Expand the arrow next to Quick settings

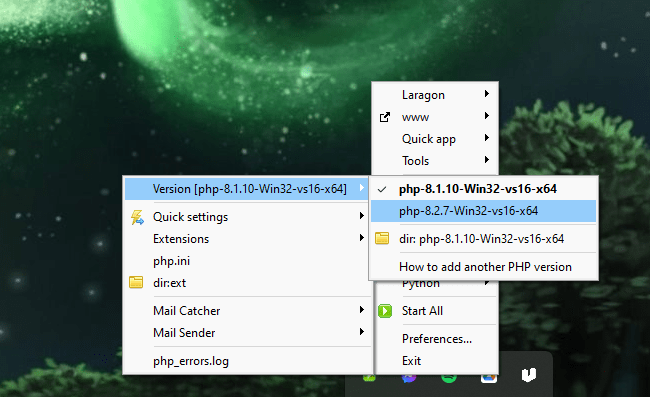point(362,215)
